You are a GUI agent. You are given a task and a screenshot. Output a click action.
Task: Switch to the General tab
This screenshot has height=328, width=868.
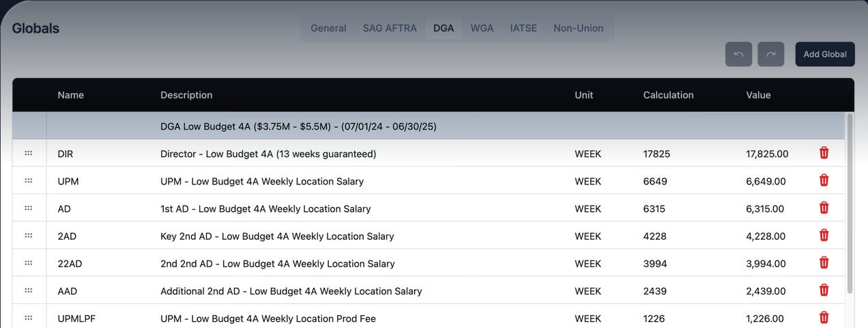[x=328, y=28]
